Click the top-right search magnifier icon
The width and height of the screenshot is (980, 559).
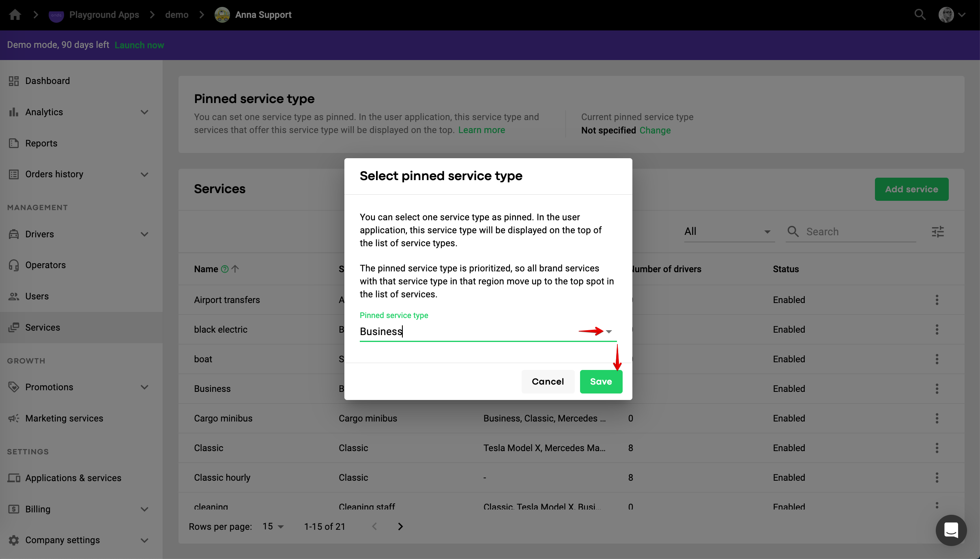[x=920, y=15]
